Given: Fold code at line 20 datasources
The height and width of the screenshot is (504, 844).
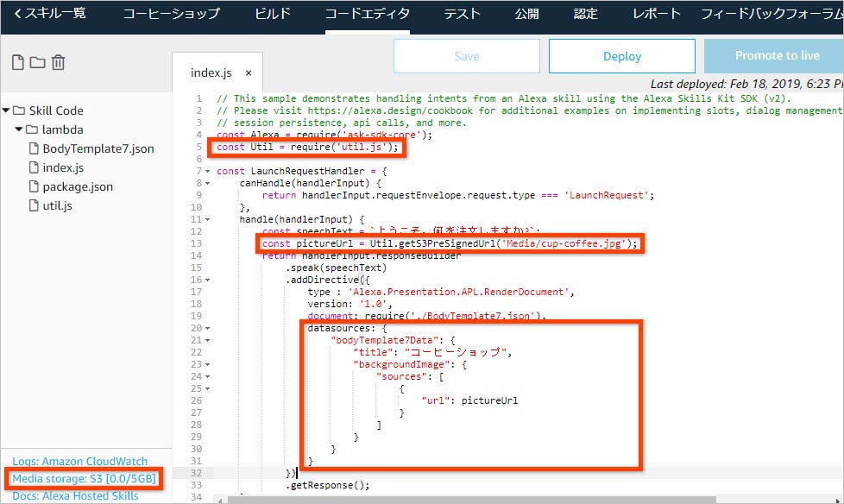Looking at the screenshot, I should (x=208, y=329).
